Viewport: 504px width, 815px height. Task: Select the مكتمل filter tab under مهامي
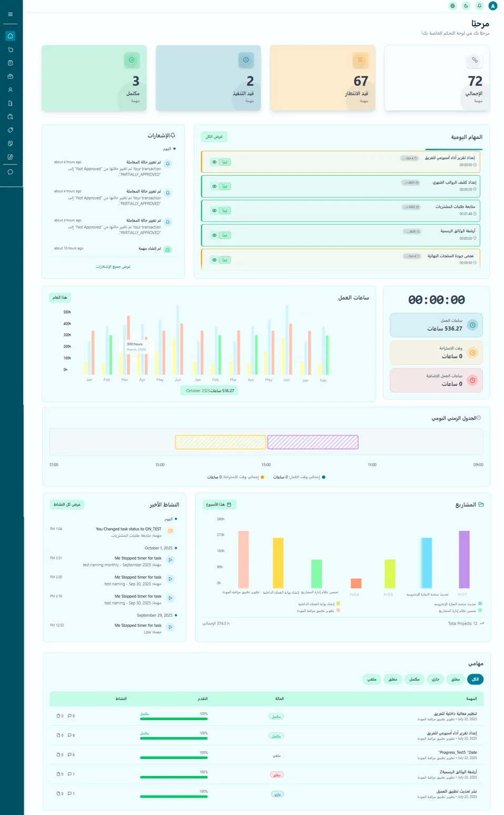coord(414,679)
